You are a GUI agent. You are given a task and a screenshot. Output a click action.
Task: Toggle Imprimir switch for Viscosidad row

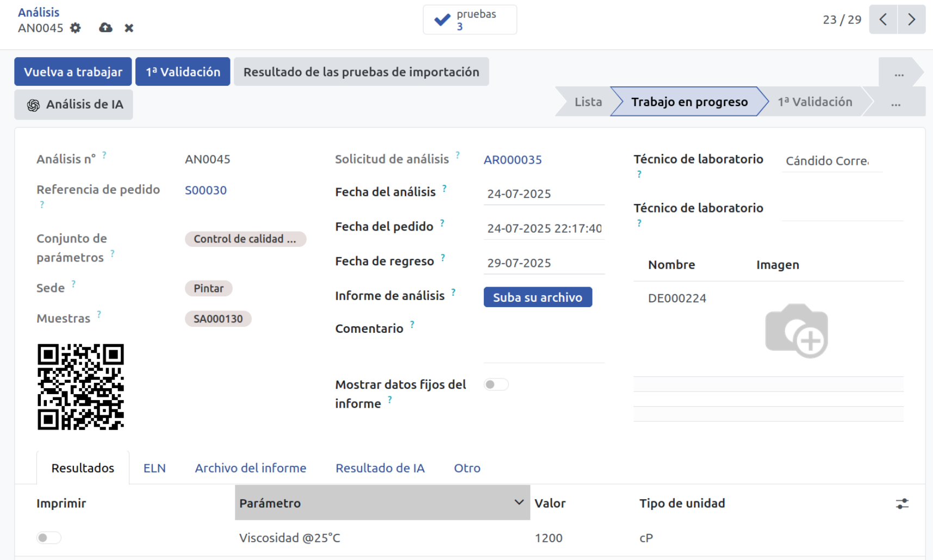(49, 538)
